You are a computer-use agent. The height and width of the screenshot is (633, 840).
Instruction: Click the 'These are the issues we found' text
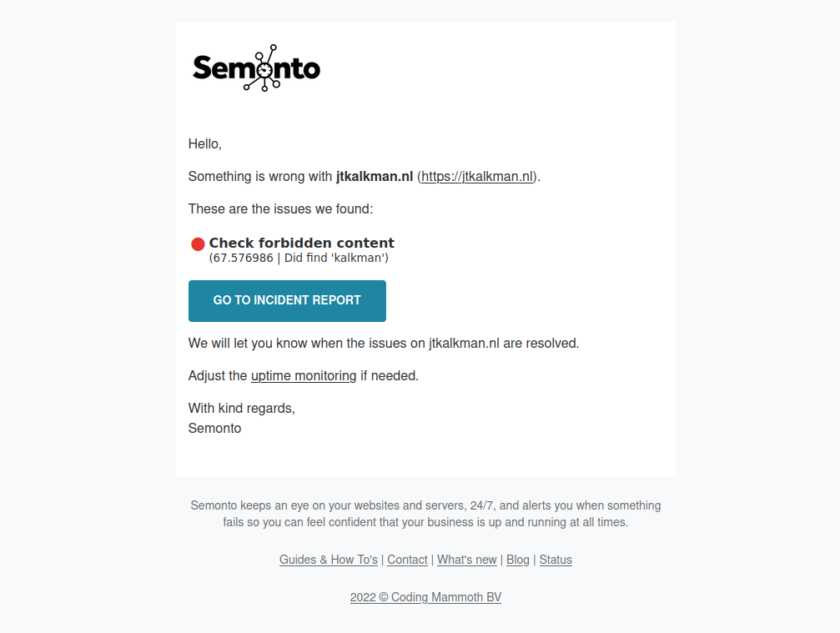(279, 208)
